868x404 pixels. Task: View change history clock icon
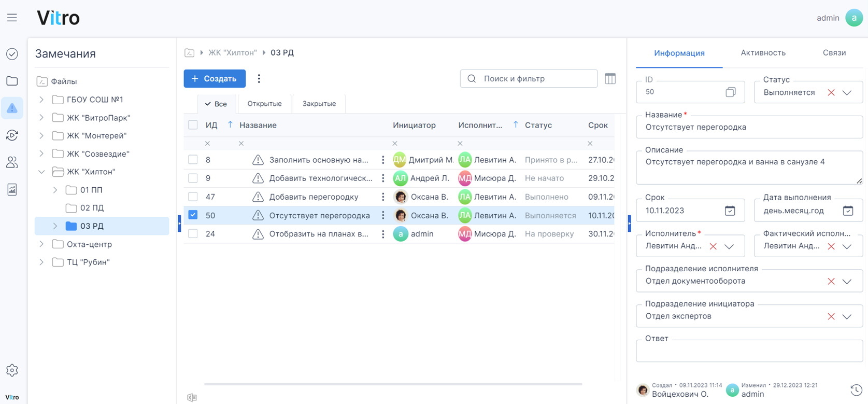click(x=856, y=390)
